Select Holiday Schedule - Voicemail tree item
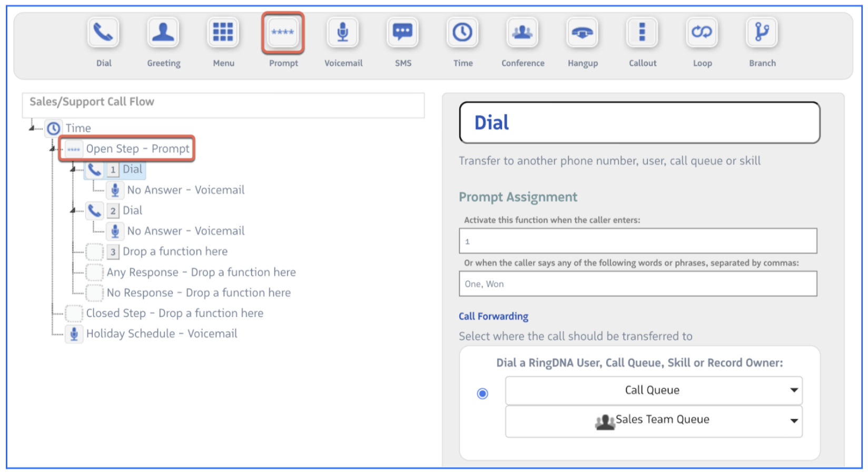Screen dimensions: 868x473 (x=161, y=334)
